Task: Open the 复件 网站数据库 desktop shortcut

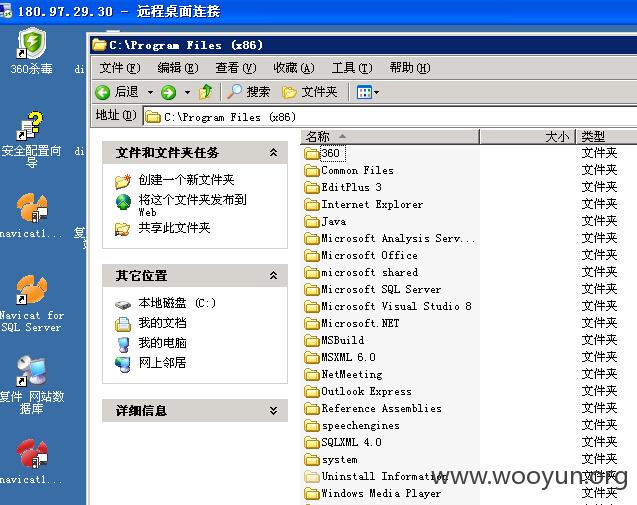Action: (x=32, y=384)
